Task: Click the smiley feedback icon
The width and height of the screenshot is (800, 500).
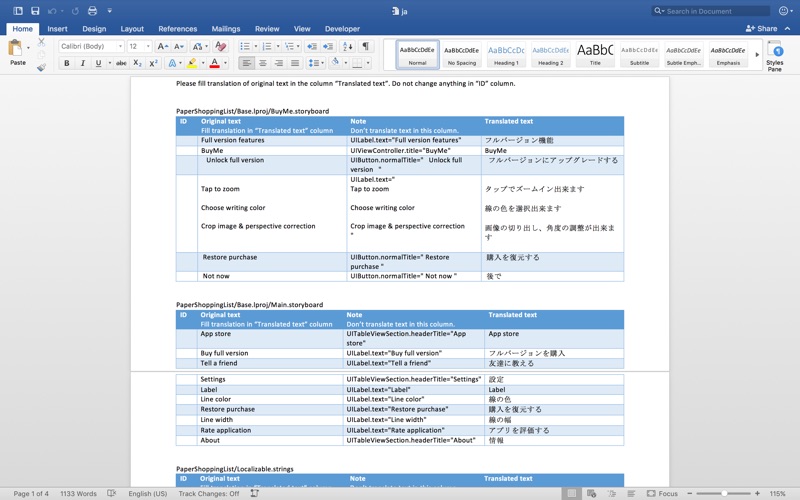Action: point(783,11)
